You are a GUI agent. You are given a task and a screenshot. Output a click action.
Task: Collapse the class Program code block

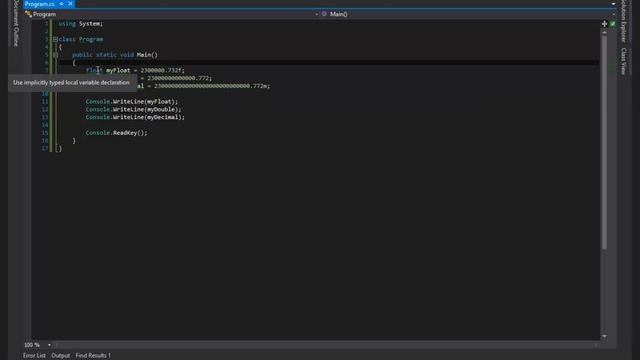[x=55, y=40]
